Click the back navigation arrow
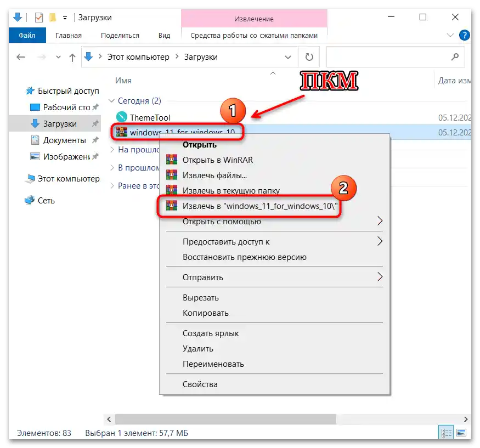Image resolution: width=480 pixels, height=448 pixels. coord(20,57)
